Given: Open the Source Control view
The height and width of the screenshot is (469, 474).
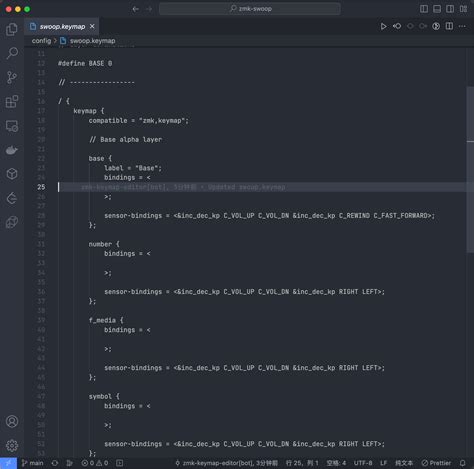Looking at the screenshot, I should pos(12,77).
